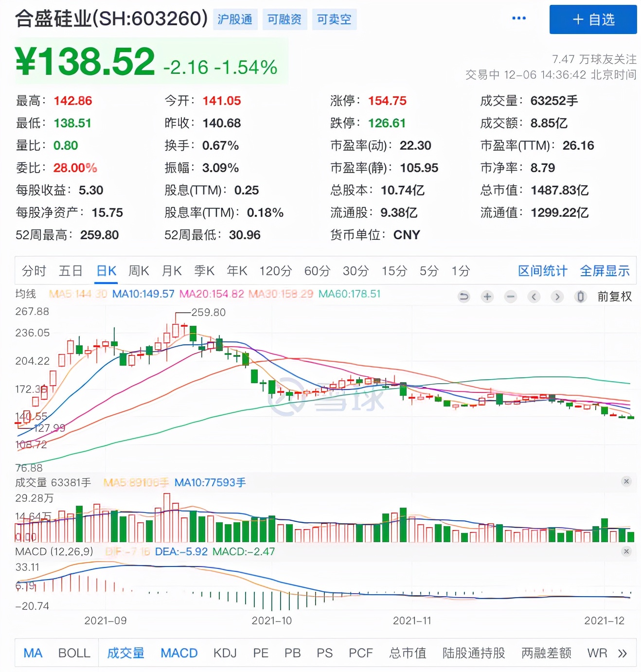
Task: Click the current price ¥138.52
Action: pos(85,62)
